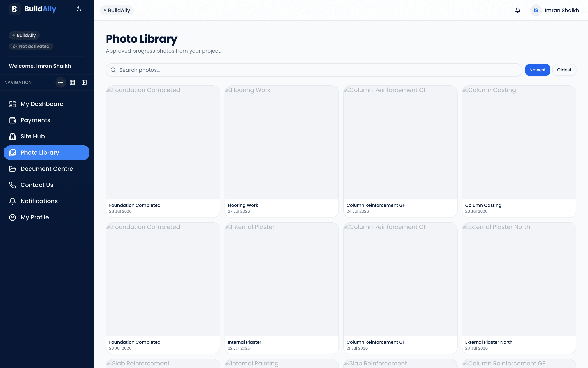588x368 pixels.
Task: Open Document Centre
Action: coord(47,169)
